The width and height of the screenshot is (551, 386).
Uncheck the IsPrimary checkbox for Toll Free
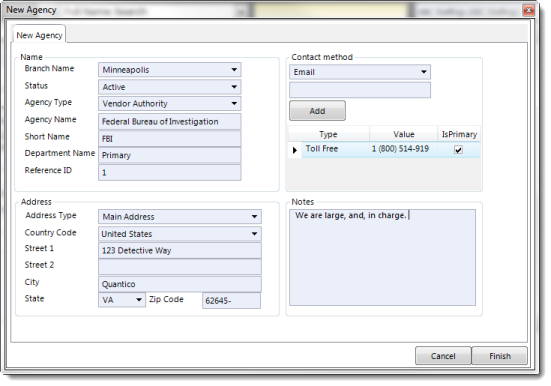(x=458, y=150)
